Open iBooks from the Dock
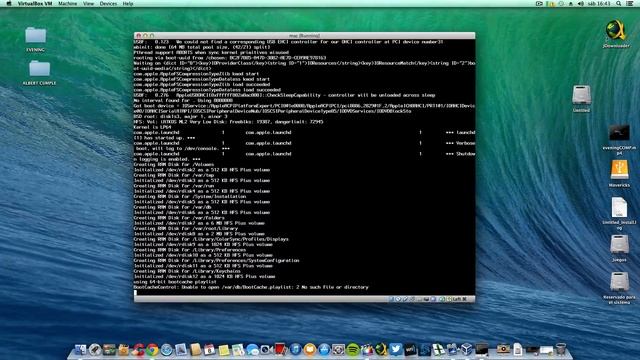The image size is (640, 360). point(310,349)
